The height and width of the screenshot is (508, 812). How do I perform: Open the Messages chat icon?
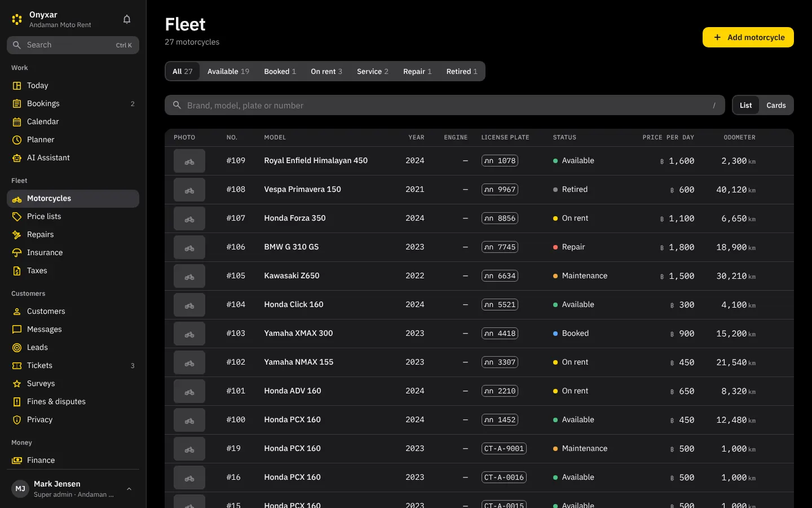click(17, 330)
